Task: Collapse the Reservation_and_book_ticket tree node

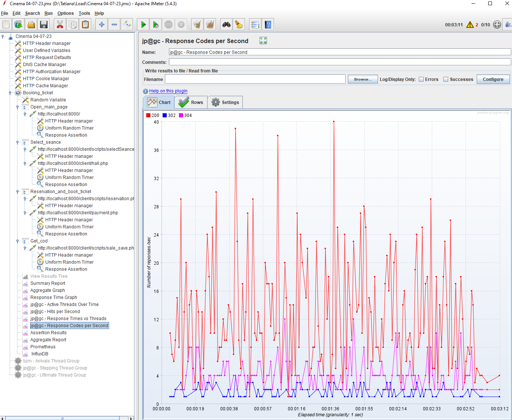Action: click(x=17, y=192)
